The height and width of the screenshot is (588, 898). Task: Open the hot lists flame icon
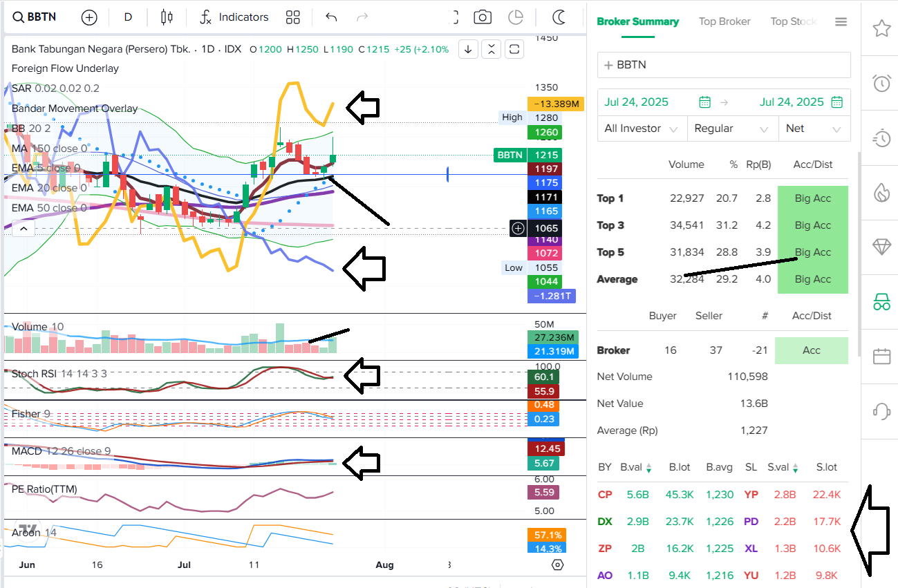[881, 192]
